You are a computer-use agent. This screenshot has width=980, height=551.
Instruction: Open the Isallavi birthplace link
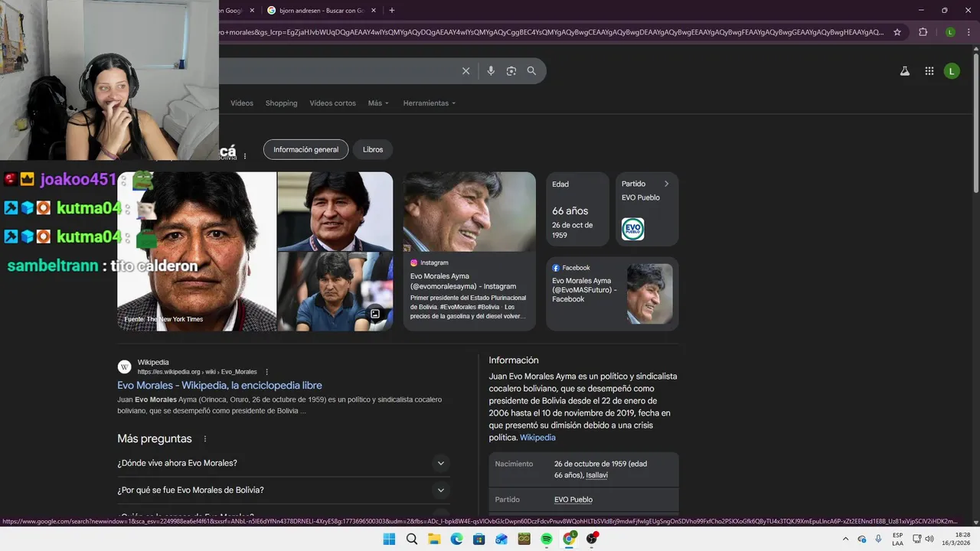596,475
